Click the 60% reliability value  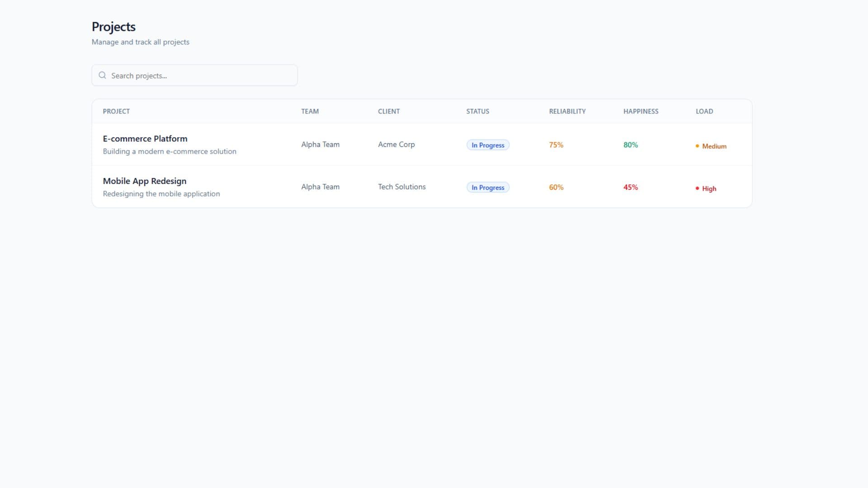click(x=556, y=188)
